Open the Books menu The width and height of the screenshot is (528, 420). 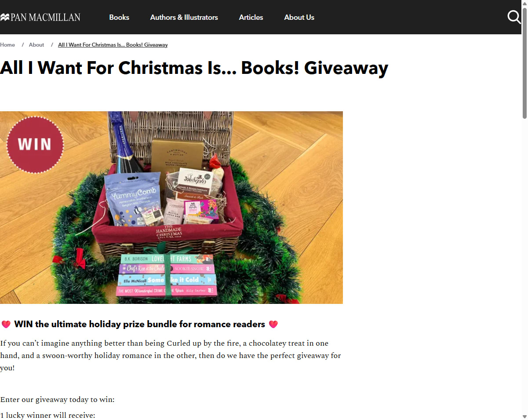pos(119,17)
